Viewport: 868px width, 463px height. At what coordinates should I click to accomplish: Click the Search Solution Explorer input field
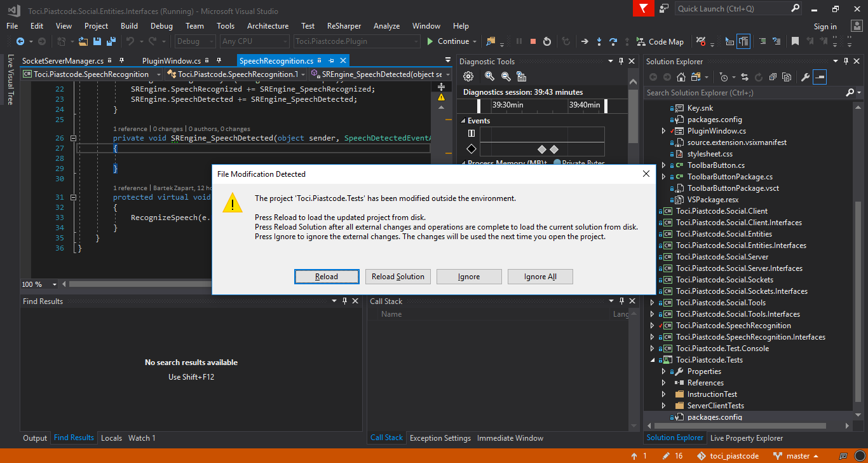[x=745, y=93]
